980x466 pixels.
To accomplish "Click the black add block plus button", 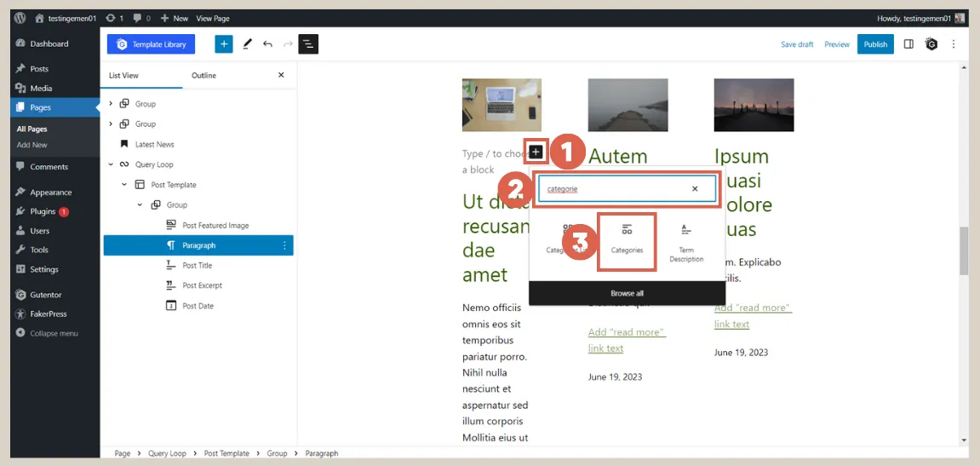I will [x=536, y=152].
